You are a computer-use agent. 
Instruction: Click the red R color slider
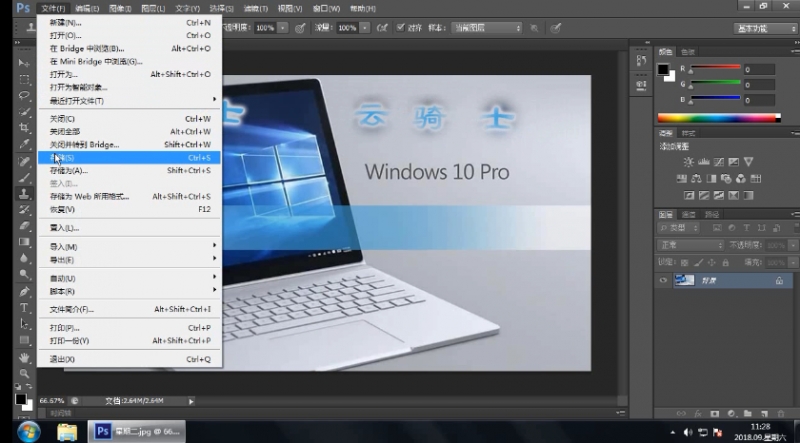click(x=715, y=67)
